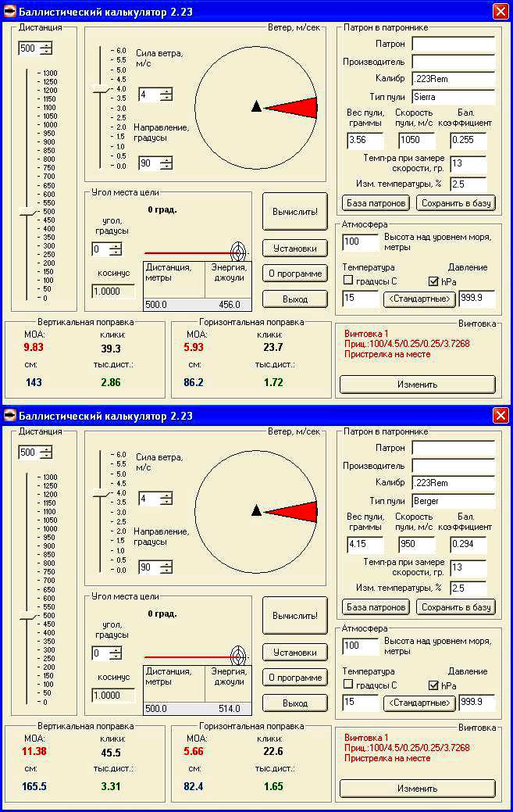Image resolution: width=513 pixels, height=812 pixels.
Task: Click the bullet speed field showing 950
Action: click(416, 545)
